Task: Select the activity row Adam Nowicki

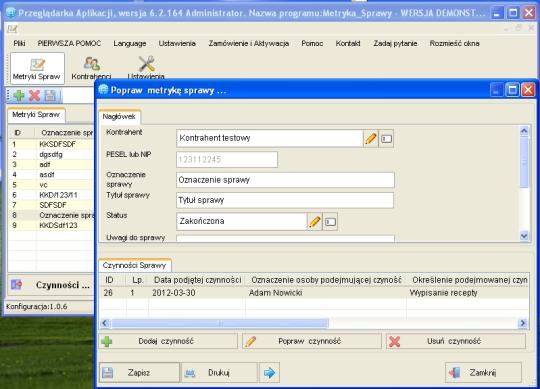Action: click(314, 293)
